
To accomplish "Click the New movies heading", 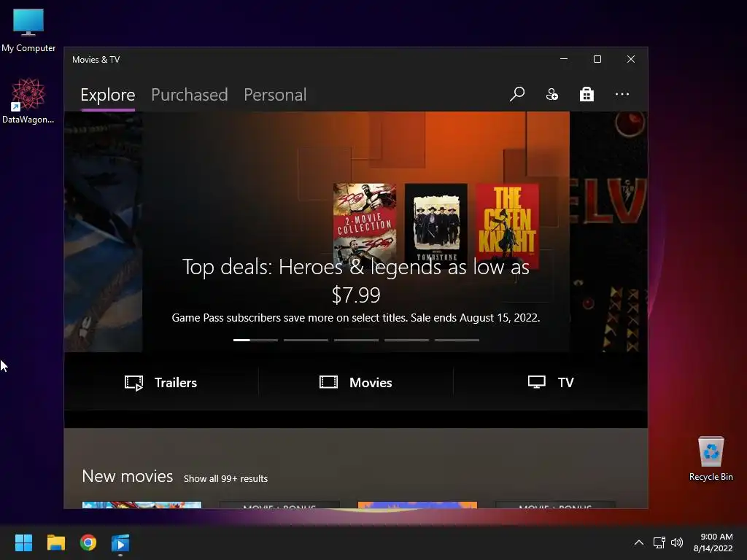I will click(127, 476).
